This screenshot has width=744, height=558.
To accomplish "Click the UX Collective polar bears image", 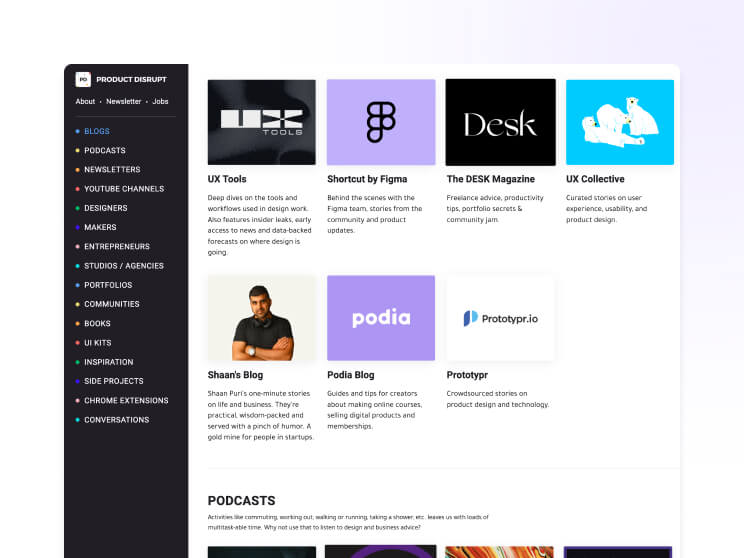I will point(620,122).
